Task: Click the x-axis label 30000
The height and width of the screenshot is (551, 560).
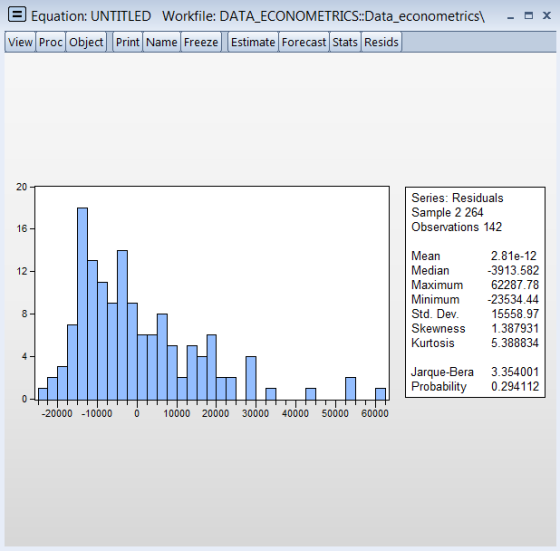Action: (255, 414)
